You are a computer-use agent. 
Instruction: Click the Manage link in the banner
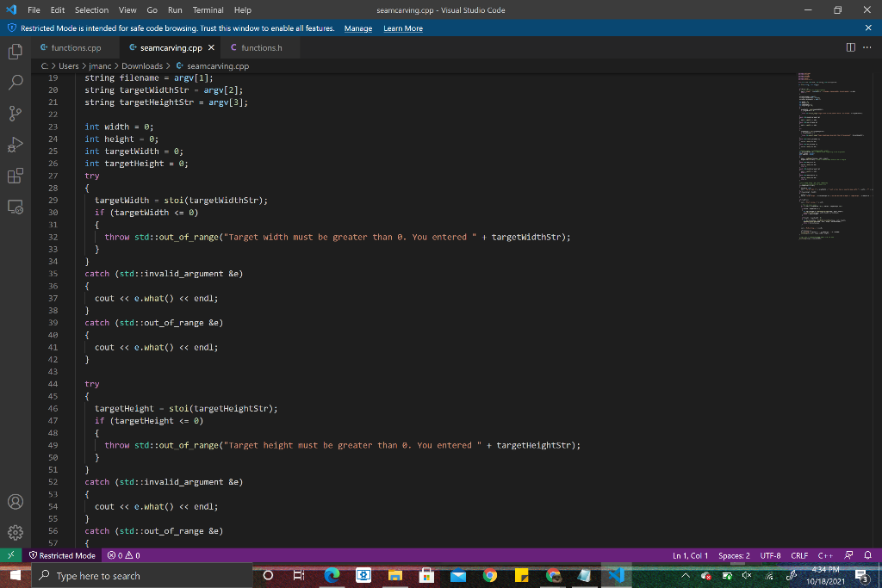tap(357, 28)
